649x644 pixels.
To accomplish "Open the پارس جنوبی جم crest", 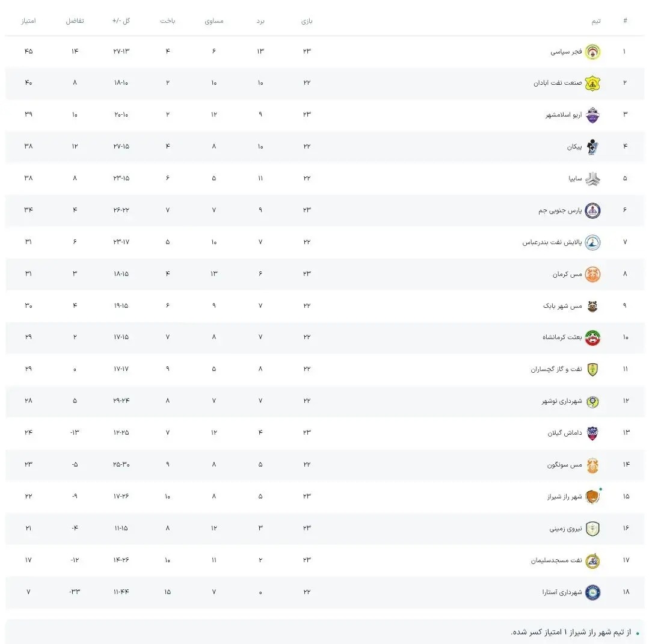I will 592,210.
